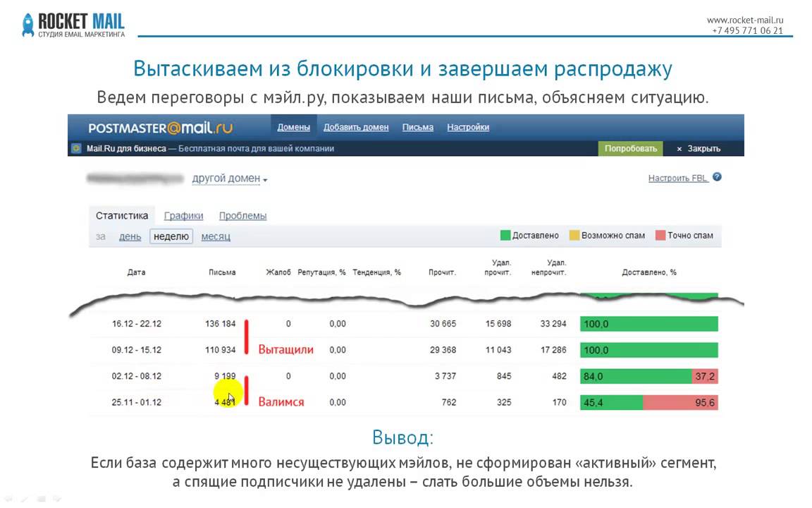The height and width of the screenshot is (508, 812).
Task: Click the Дата column header
Action: pos(136,272)
